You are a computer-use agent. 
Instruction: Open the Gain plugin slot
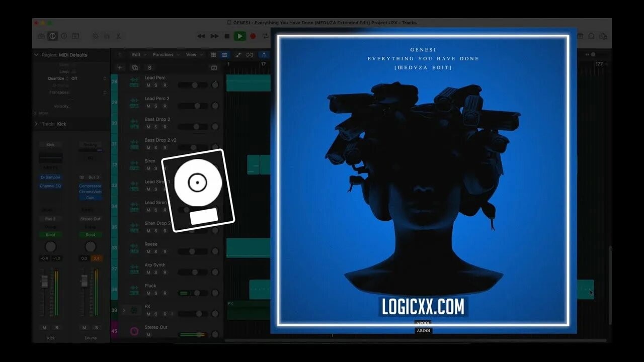click(90, 198)
